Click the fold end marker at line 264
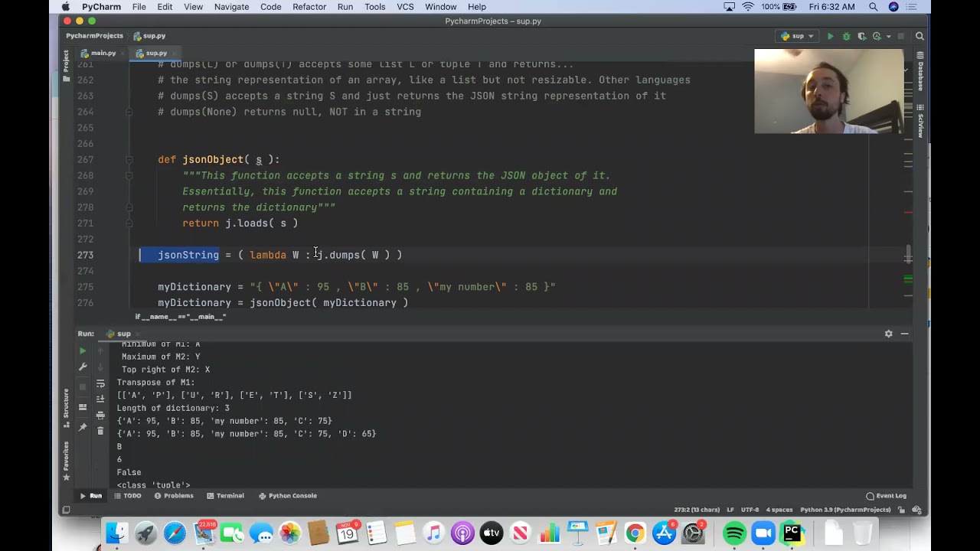 coord(129,112)
